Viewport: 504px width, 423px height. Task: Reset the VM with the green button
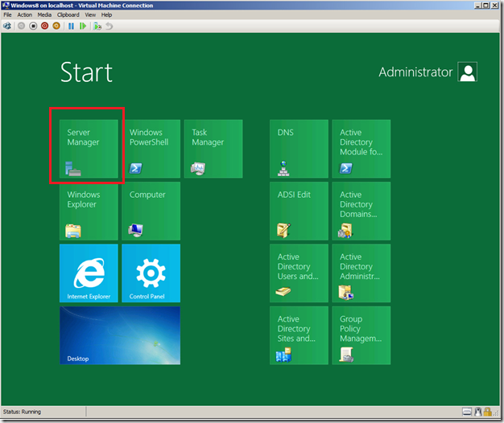(x=83, y=26)
